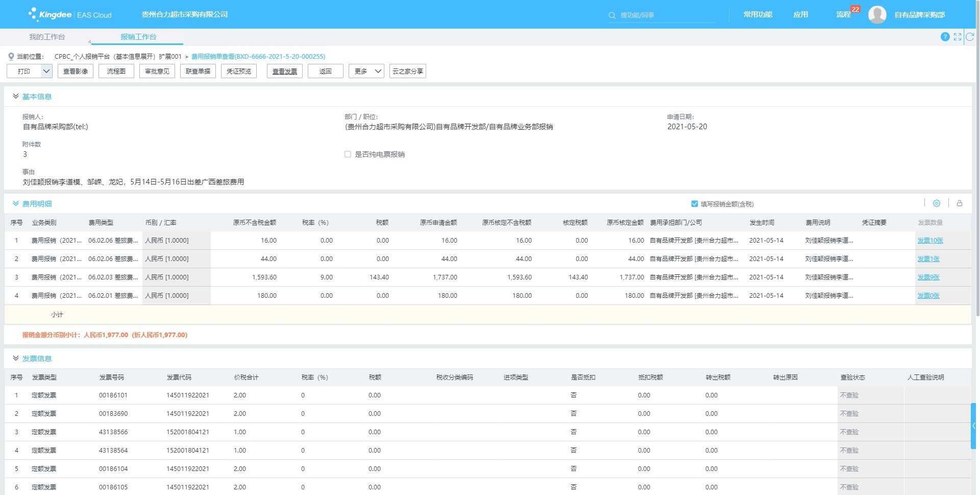Image resolution: width=980 pixels, height=495 pixels.
Task: Click the 查看发票 button
Action: 284,71
